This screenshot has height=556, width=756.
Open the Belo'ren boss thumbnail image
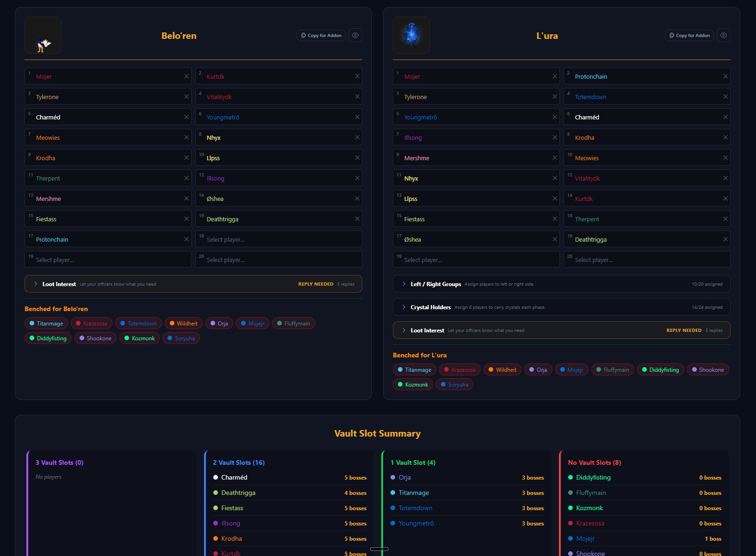tap(43, 35)
